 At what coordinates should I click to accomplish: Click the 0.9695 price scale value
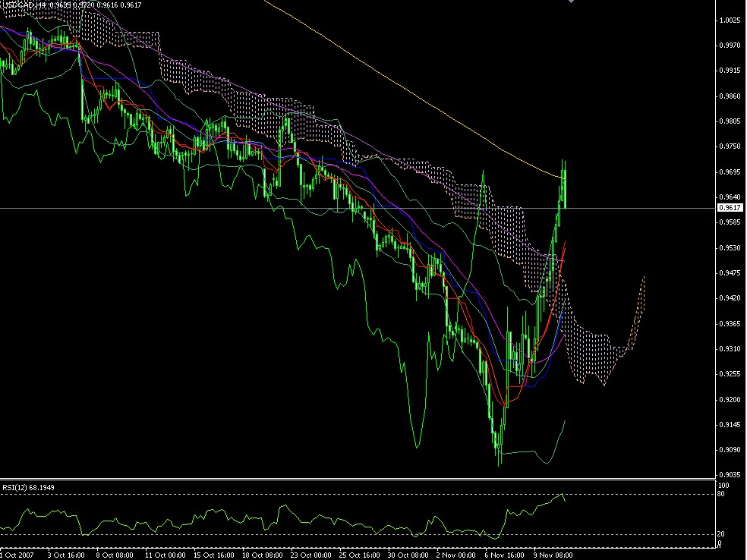730,172
